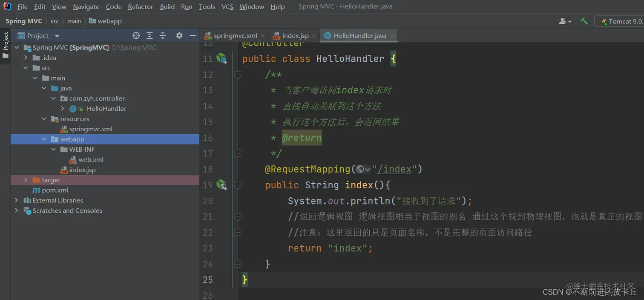Click the "index" return view link
This screenshot has height=300, width=644.
pos(348,248)
